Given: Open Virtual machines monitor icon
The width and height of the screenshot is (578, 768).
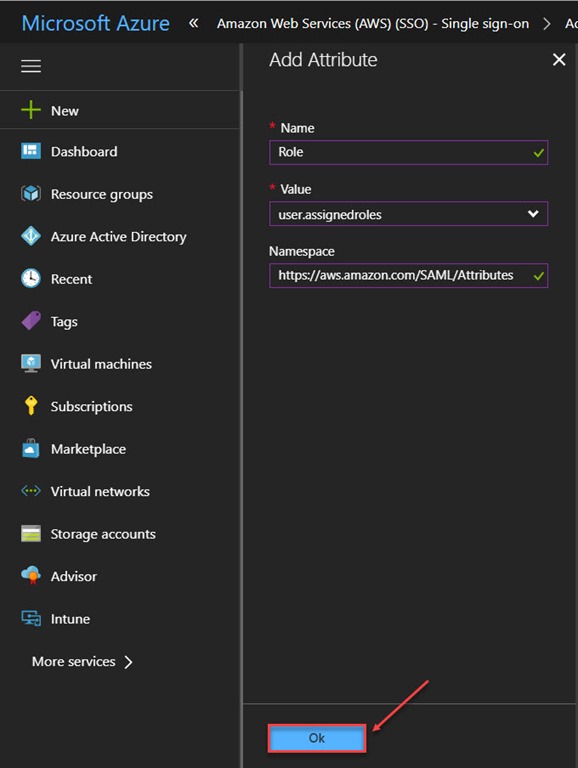Looking at the screenshot, I should pos(31,363).
